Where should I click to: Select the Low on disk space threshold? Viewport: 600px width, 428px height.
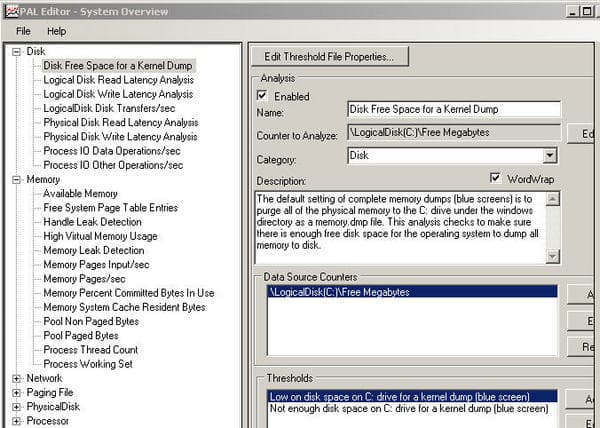[x=412, y=397]
